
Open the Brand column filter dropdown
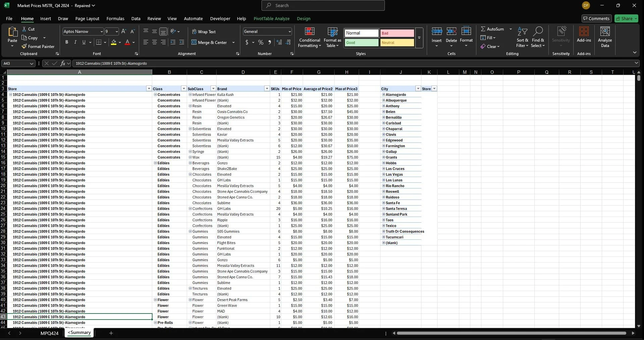click(267, 89)
